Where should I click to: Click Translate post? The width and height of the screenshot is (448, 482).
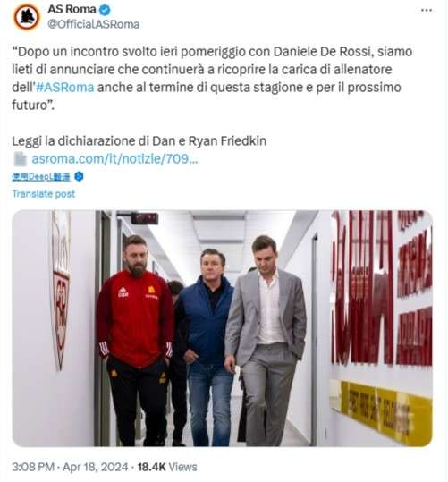[x=43, y=194]
